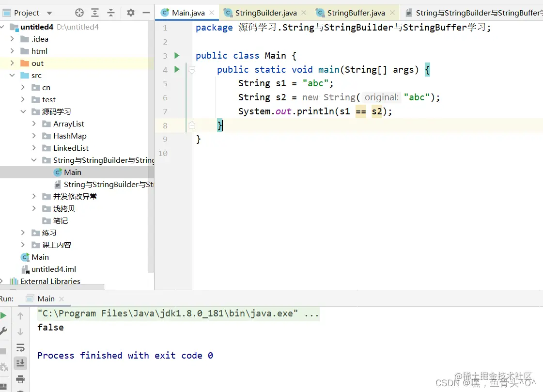The width and height of the screenshot is (543, 392).
Task: Close the StringBuilder.java tab
Action: pos(304,13)
